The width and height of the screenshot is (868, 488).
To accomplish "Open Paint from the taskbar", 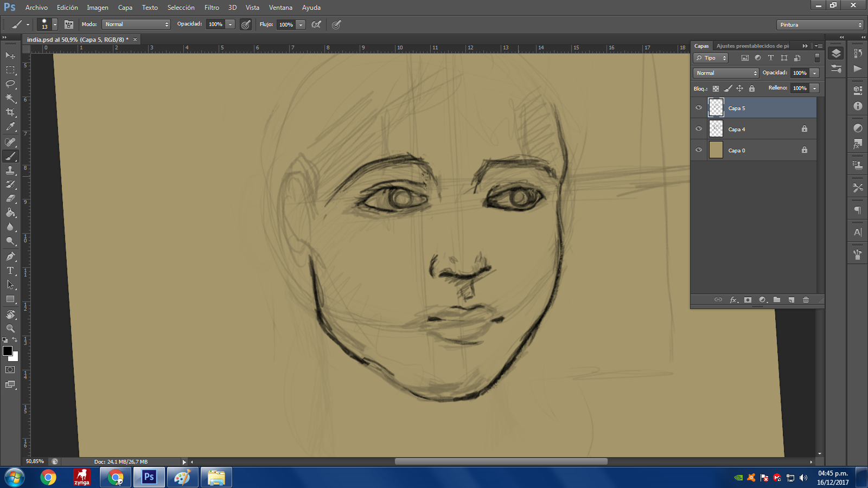I will [182, 478].
